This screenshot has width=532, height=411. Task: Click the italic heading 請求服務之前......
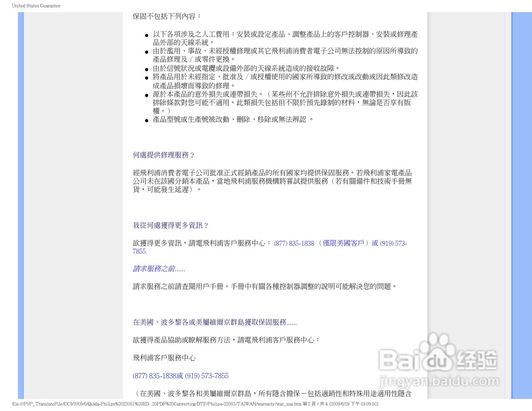pos(159,269)
